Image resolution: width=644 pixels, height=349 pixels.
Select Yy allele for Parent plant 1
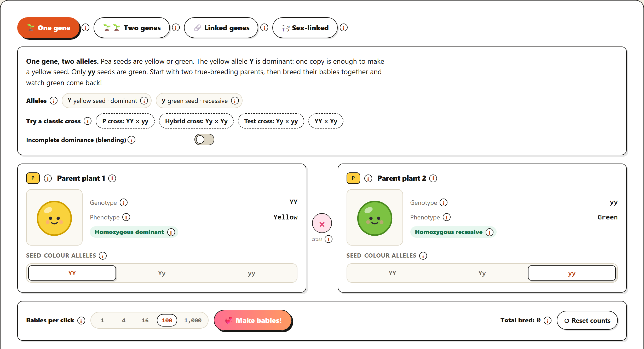(x=162, y=273)
